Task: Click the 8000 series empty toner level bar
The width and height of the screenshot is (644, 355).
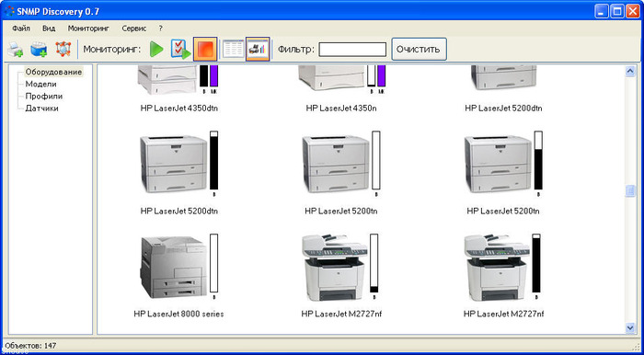Action: 214,263
